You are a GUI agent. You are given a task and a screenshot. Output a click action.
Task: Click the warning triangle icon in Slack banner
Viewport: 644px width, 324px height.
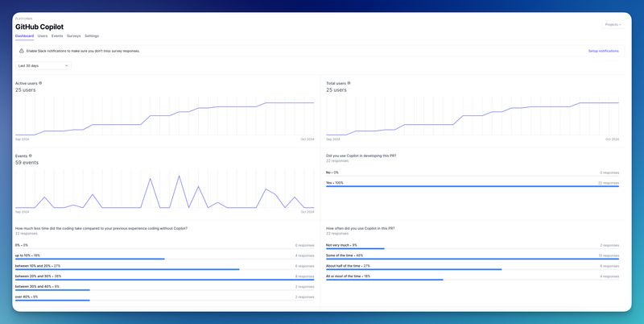22,51
